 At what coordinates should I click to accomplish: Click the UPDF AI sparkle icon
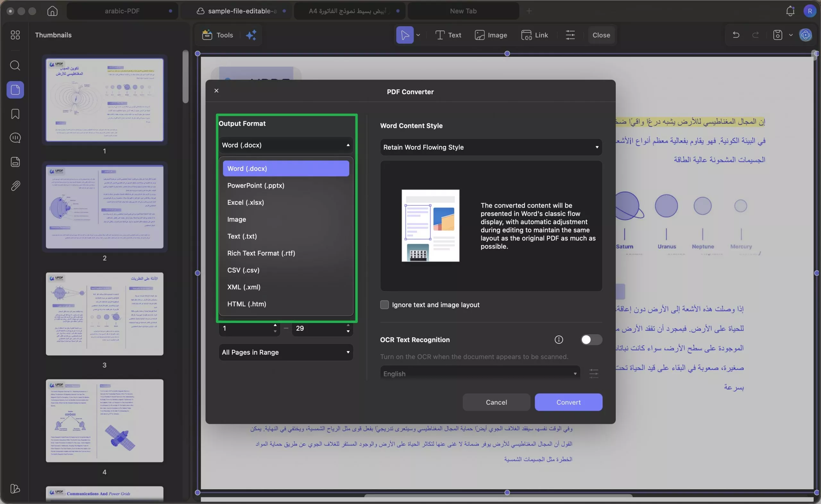click(251, 35)
